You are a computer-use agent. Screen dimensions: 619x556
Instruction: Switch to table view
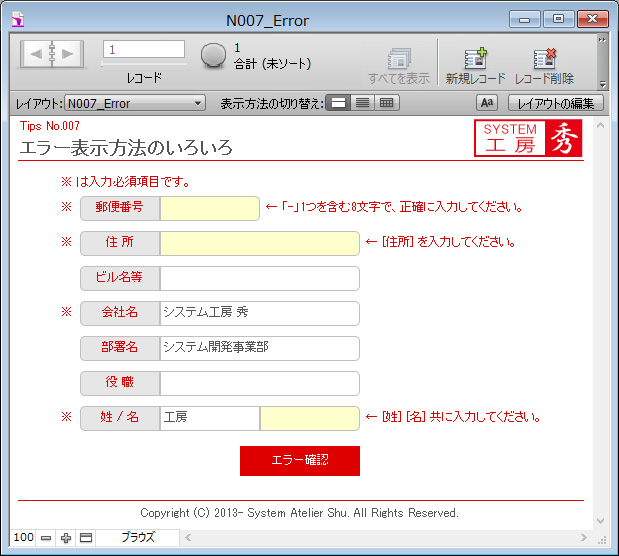click(386, 103)
